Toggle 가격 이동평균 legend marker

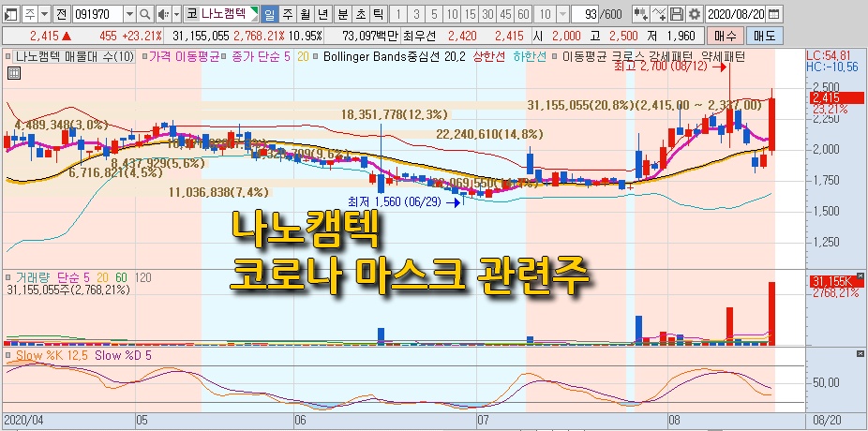click(x=145, y=56)
